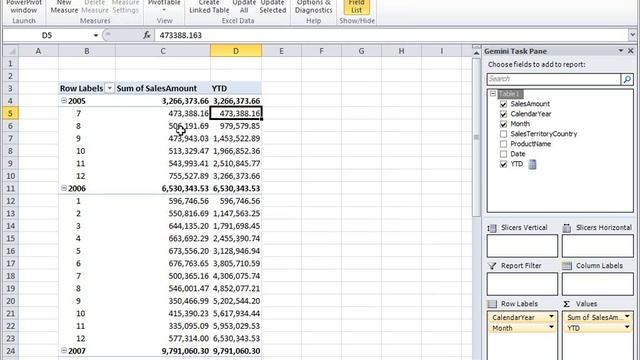The width and height of the screenshot is (640, 360).
Task: Open Sum of SalesAmount dropdown in Values
Action: [x=627, y=317]
